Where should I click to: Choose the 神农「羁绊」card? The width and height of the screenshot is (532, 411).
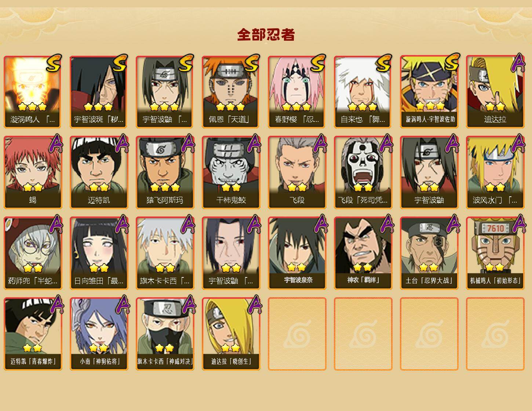pos(363,253)
